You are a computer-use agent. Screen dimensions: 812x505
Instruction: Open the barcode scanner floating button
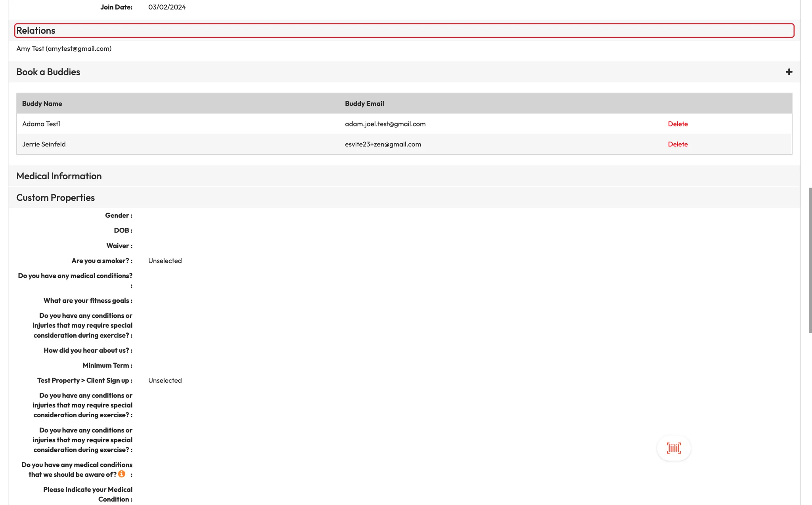tap(674, 448)
